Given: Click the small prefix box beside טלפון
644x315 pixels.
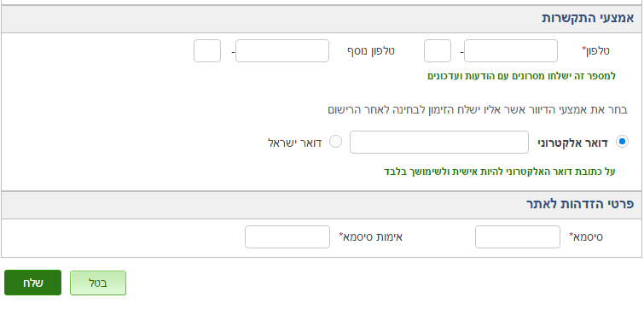Looking at the screenshot, I should click(x=438, y=51).
